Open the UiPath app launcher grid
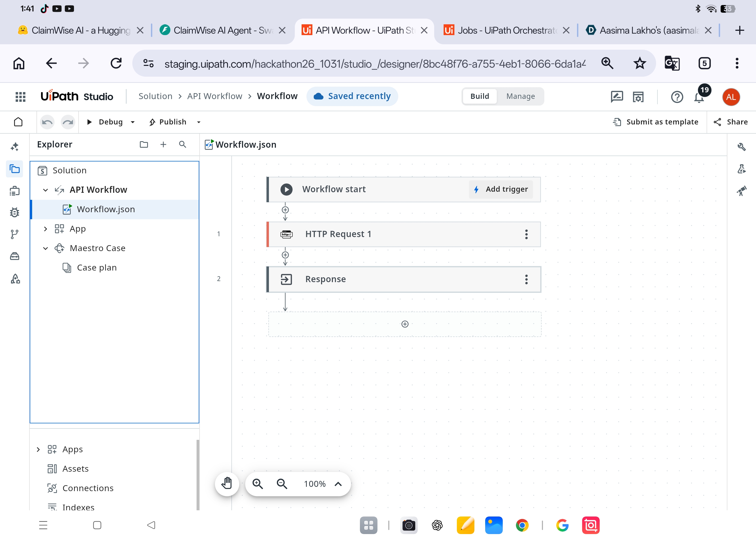Screen dimensions: 756x540 click(21, 96)
